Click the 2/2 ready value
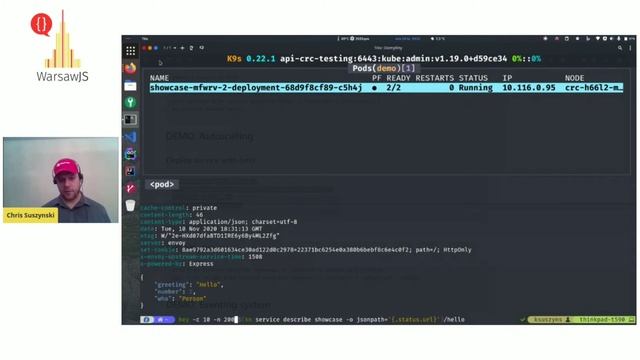Screen dimensions: 640x360 pyautogui.click(x=393, y=88)
